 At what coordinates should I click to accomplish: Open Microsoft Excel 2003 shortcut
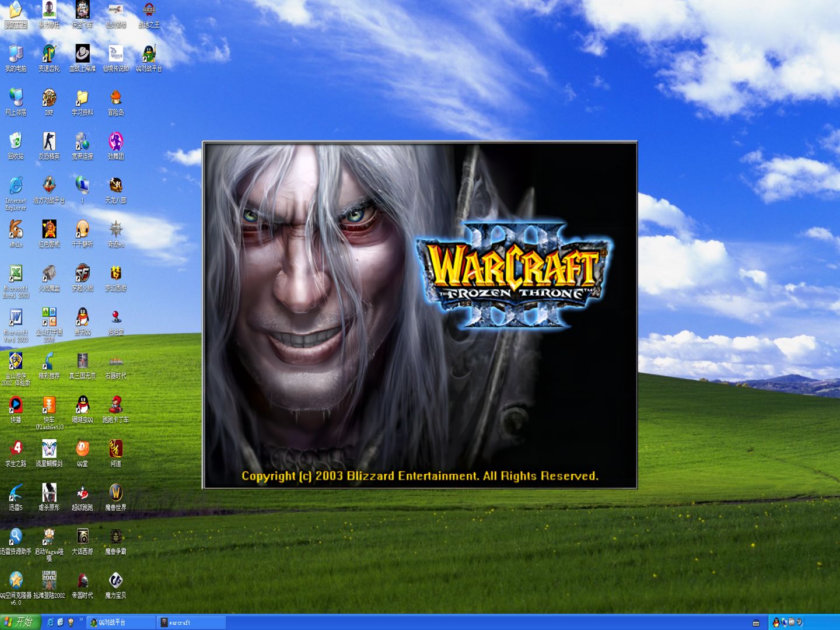[16, 274]
